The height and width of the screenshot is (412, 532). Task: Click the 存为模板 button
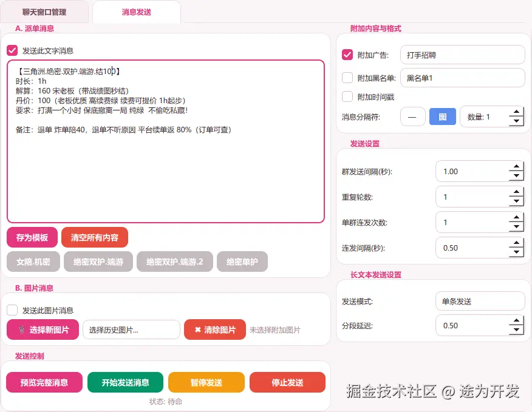(32, 237)
